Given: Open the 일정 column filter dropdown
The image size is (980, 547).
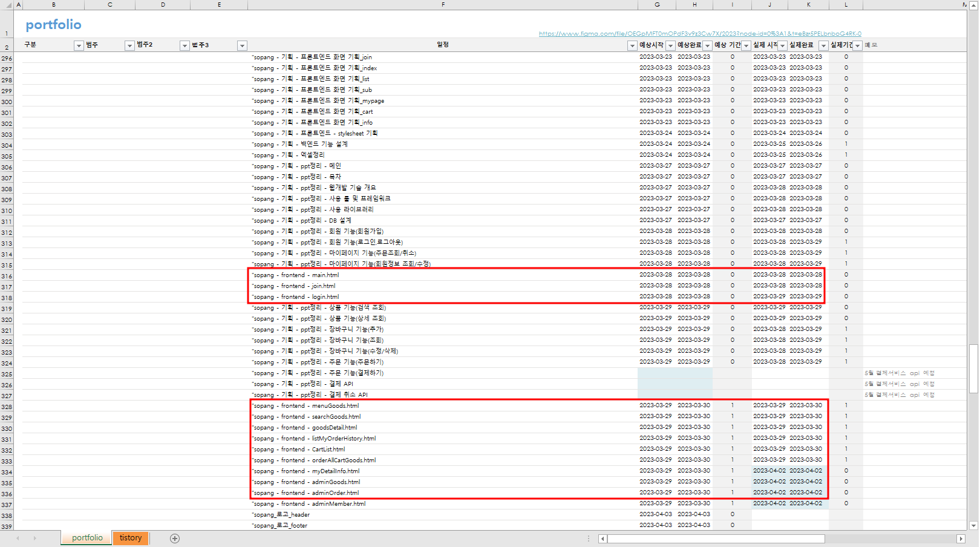Looking at the screenshot, I should coord(632,45).
